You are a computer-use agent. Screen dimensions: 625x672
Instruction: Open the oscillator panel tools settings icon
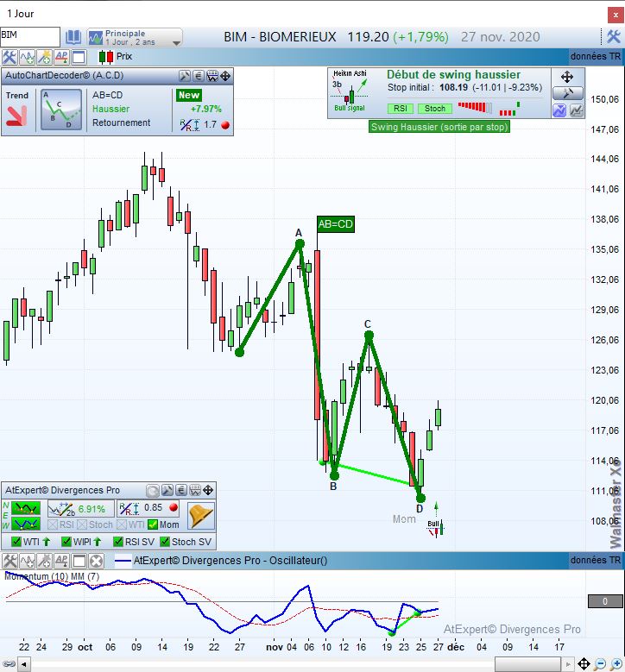click(x=9, y=561)
